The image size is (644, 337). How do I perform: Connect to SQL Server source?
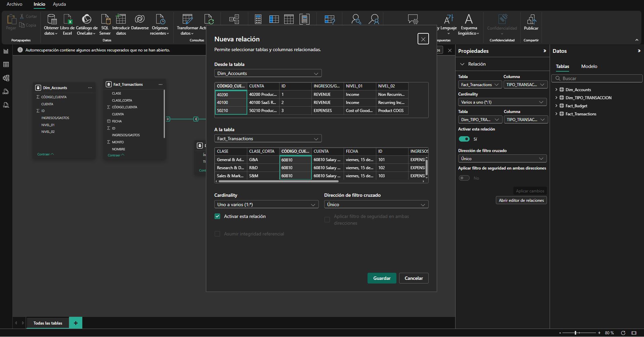point(105,25)
